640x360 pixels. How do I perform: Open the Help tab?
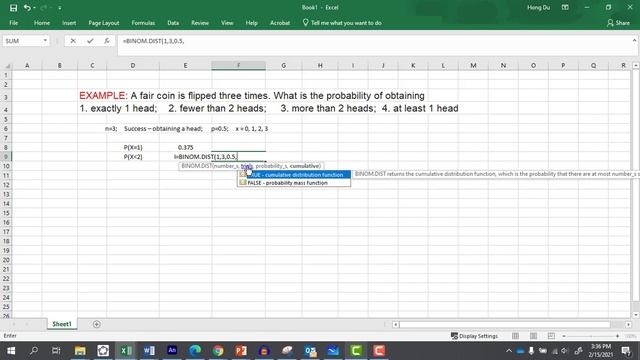click(x=251, y=23)
